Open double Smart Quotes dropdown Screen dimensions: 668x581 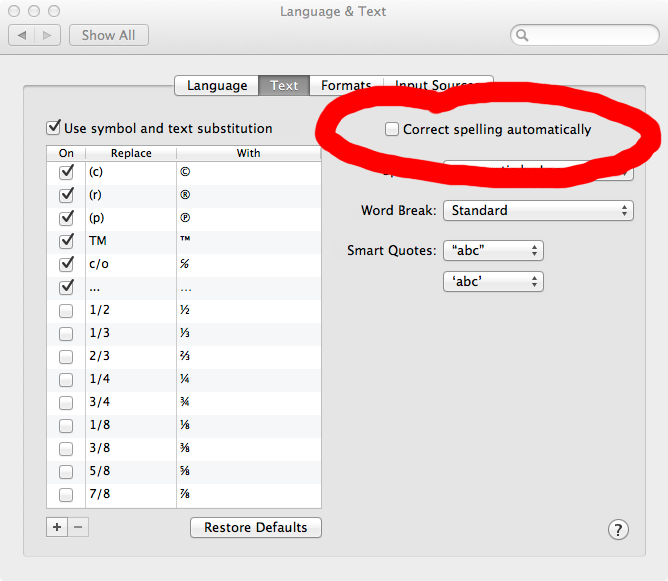(493, 250)
